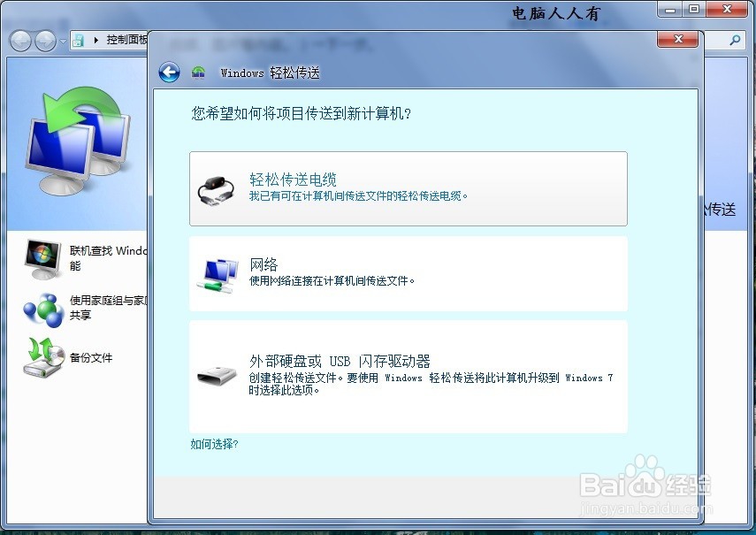Click the Easy Transfer cable icon
Viewport: 756px width, 535px height.
[216, 191]
